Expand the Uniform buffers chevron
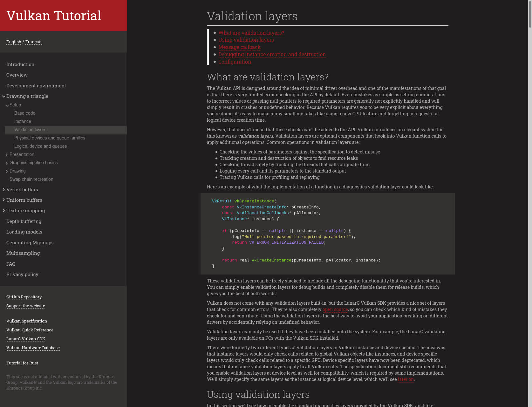 coord(4,200)
